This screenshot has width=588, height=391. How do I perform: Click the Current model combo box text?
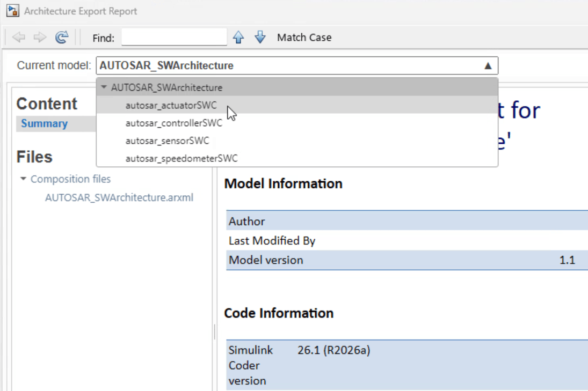pos(166,66)
